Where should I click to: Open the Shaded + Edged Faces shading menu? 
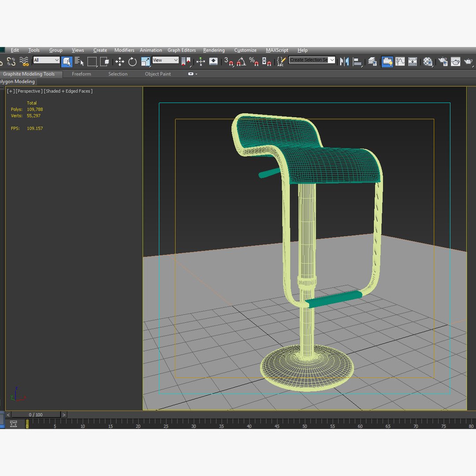point(68,91)
